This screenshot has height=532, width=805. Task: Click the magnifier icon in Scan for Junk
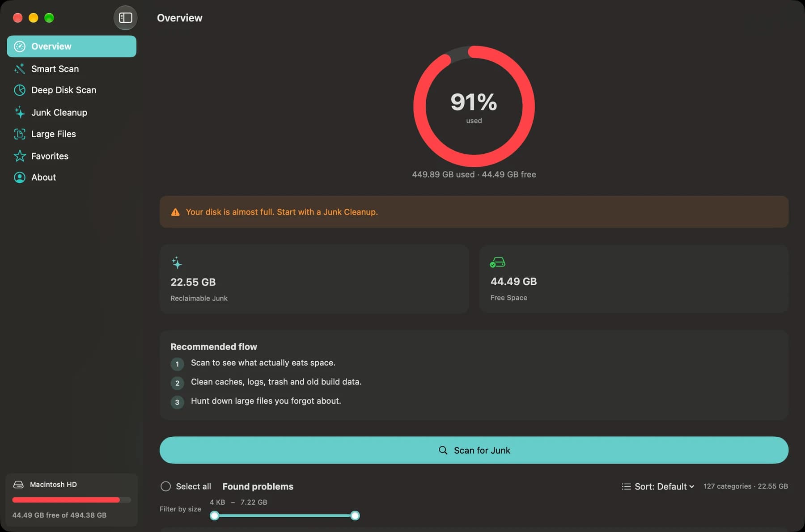[x=443, y=450]
